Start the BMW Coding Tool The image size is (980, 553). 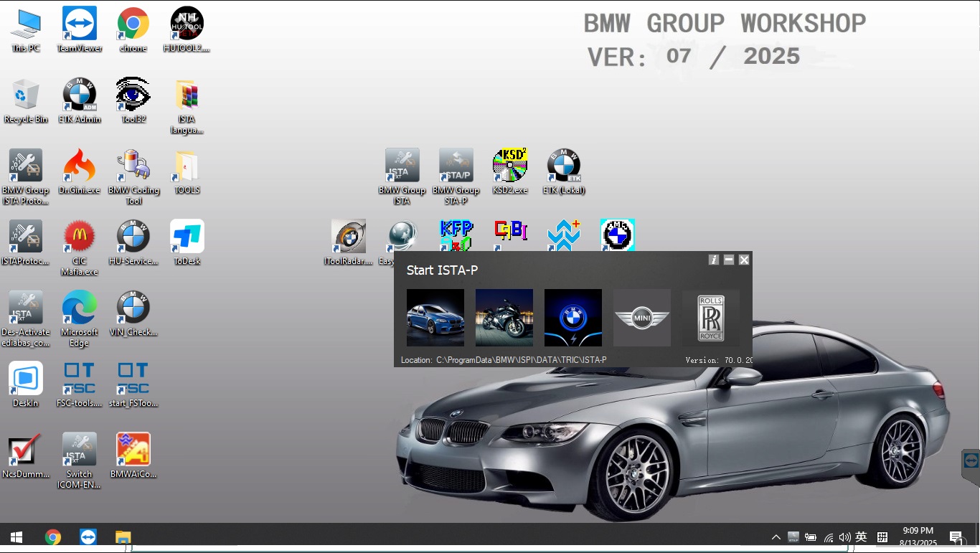[x=133, y=167]
